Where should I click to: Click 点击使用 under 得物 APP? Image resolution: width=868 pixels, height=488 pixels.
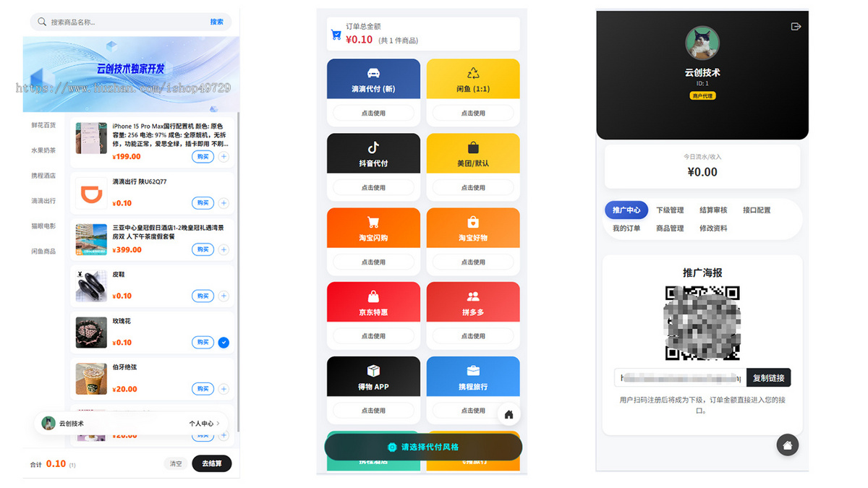click(x=373, y=411)
